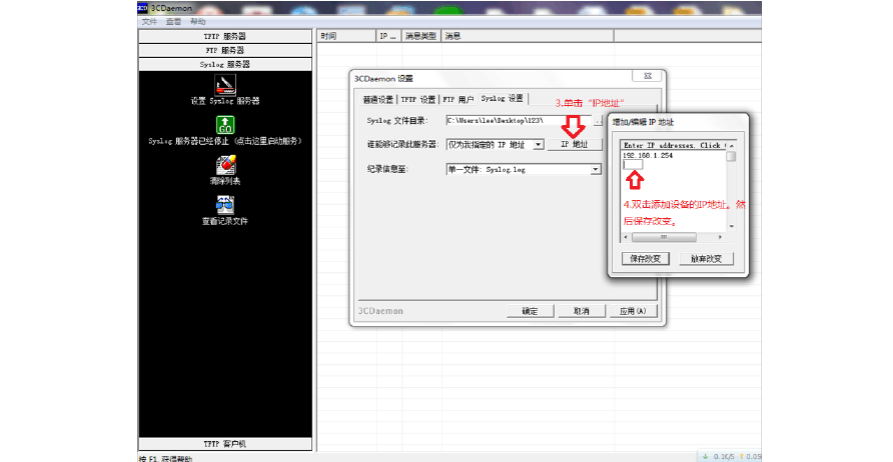The height and width of the screenshot is (462, 893).
Task: Click 取消 in 3CDaemon settings dialog
Action: [x=581, y=311]
